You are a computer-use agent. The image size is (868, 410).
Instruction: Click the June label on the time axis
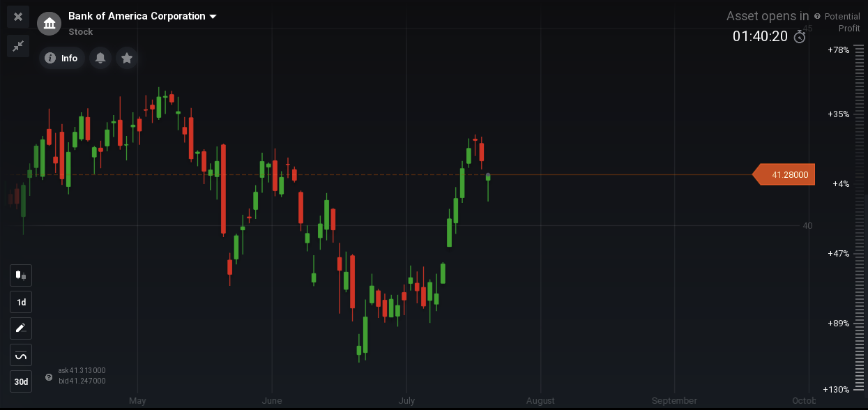272,401
